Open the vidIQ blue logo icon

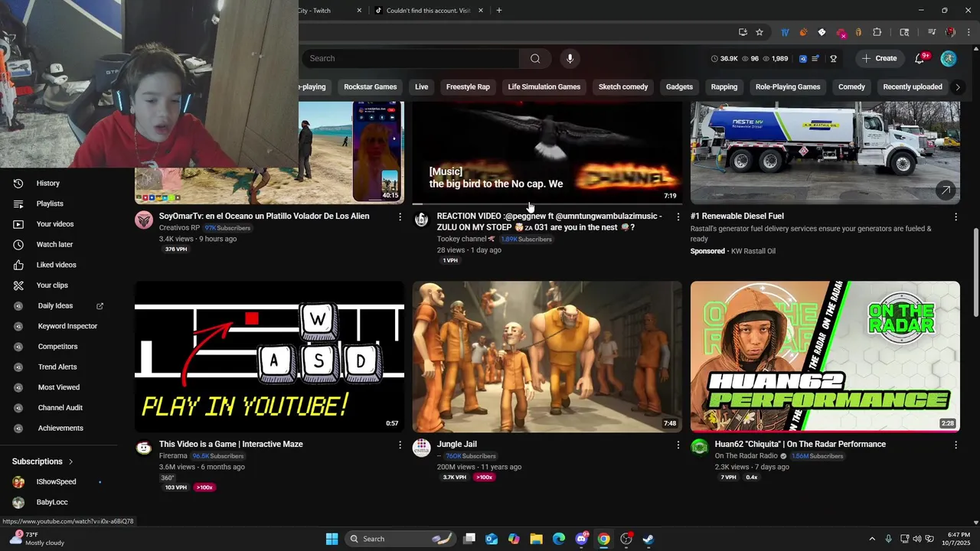(803, 58)
